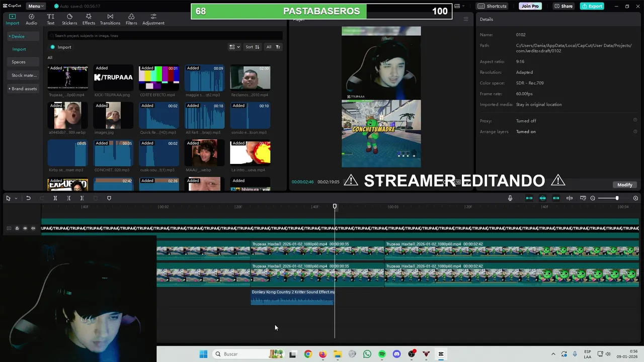Click the Export button
644x362 pixels.
click(592, 6)
